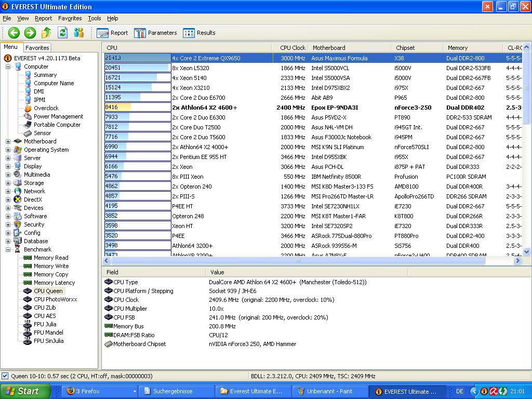Click the Network globe icon
This screenshot has height=399, width=532.
tap(18, 191)
